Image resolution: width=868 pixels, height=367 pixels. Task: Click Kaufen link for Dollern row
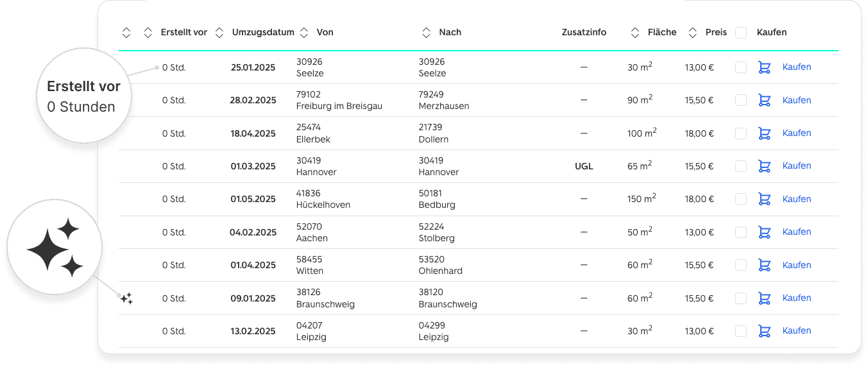[x=796, y=133]
